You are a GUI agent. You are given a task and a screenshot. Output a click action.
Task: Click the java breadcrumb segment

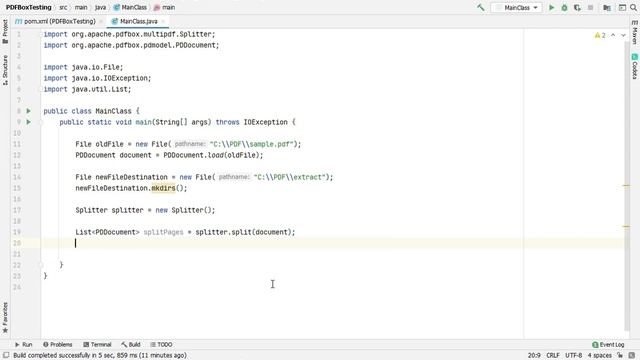[x=100, y=7]
